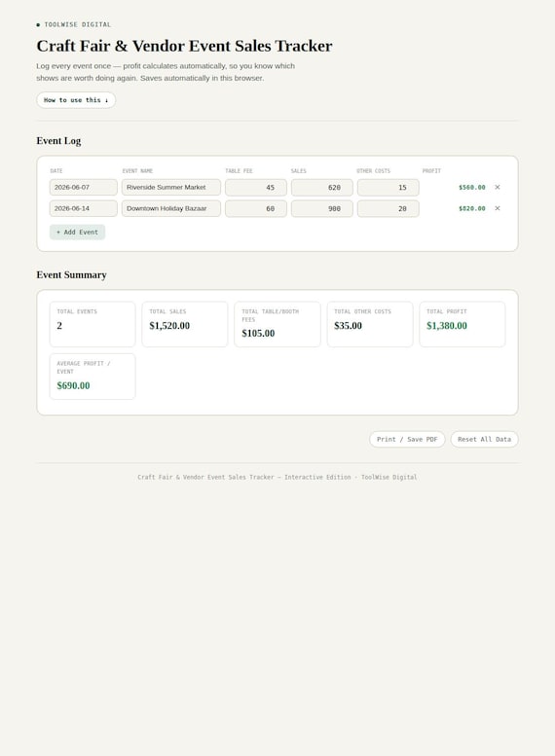The image size is (555, 756).
Task: Select the Total Table/Booth Fees $105.00 value
Action: [x=258, y=333]
